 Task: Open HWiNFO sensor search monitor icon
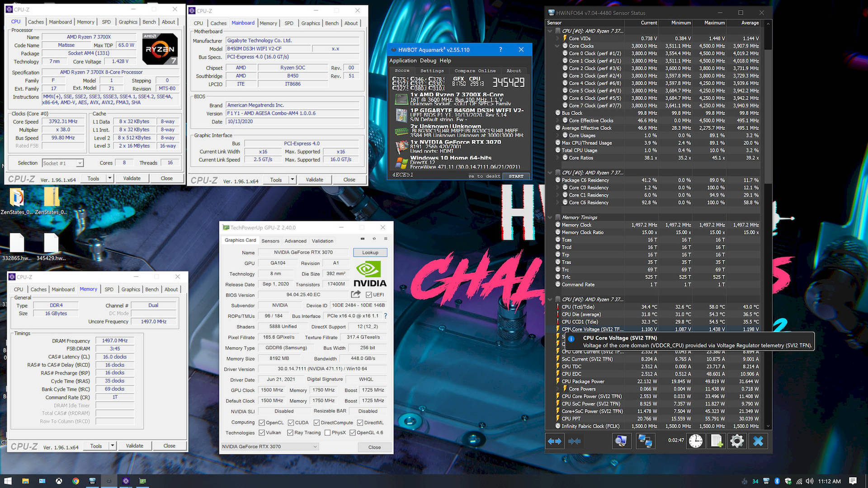pyautogui.click(x=621, y=441)
